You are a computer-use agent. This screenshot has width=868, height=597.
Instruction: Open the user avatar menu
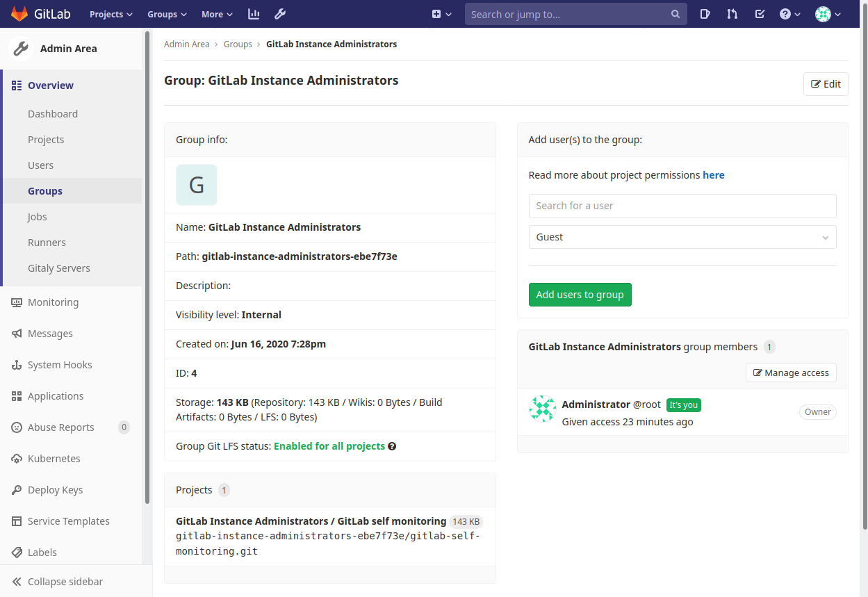tap(828, 14)
